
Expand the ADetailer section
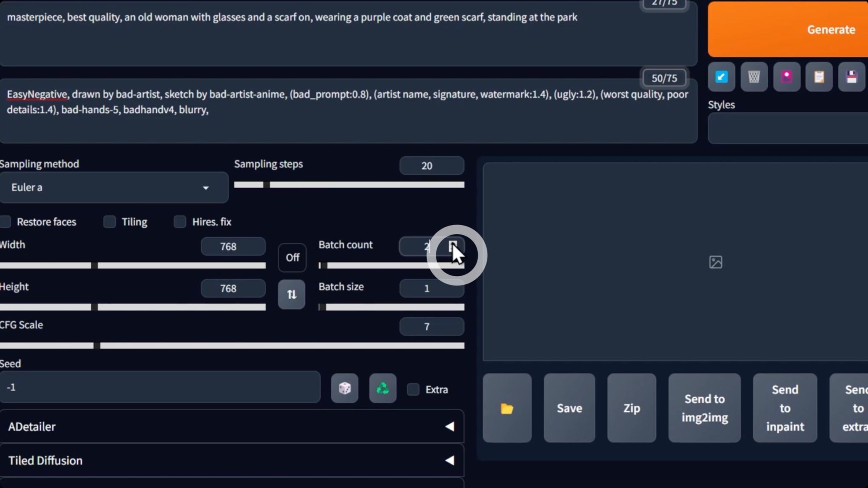(x=231, y=426)
